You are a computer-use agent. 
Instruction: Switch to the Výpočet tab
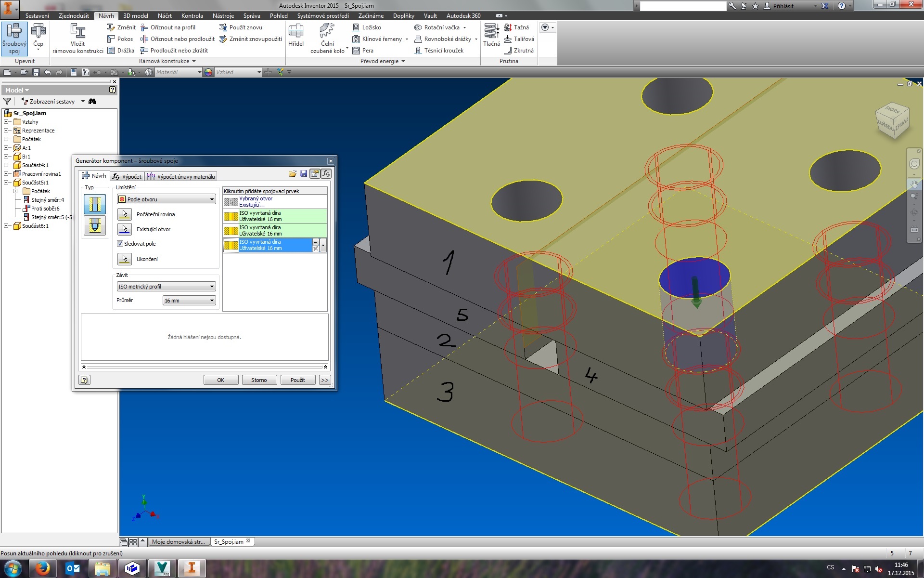(x=128, y=177)
